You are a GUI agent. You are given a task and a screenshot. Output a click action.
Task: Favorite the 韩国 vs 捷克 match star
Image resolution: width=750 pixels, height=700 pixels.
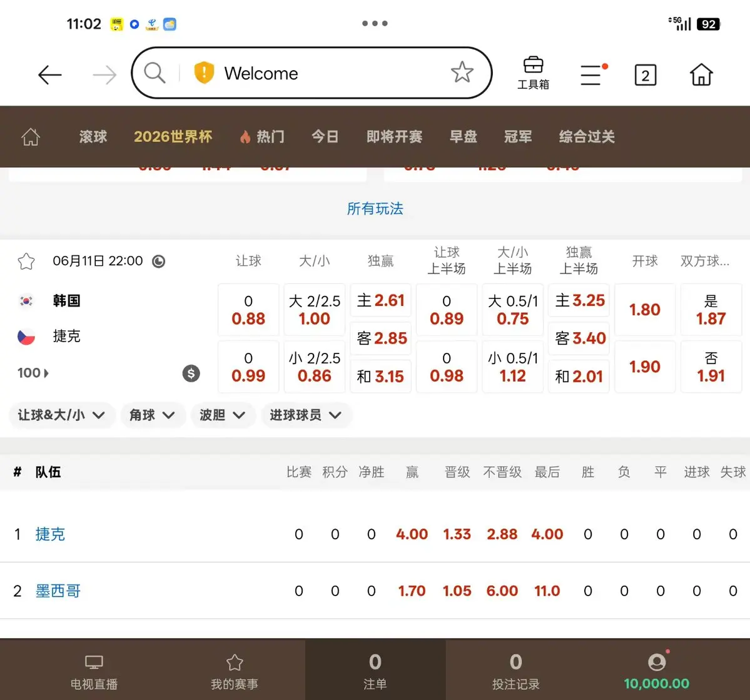(26, 261)
